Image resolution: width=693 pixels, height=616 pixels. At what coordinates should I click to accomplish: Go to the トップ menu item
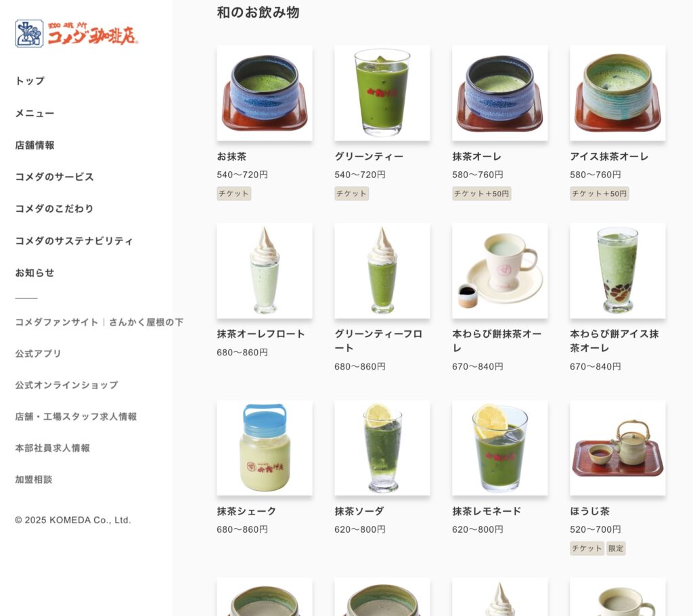[x=30, y=81]
